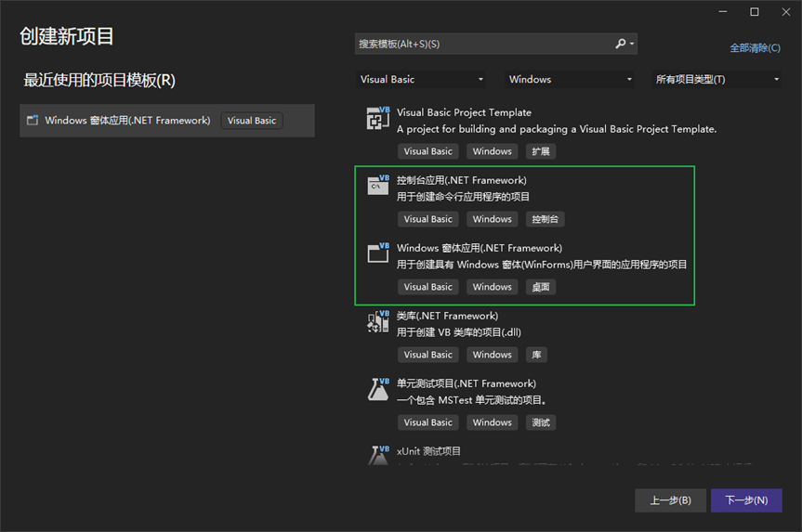Select recent Windows 窗体应用(.NET Framework) item
This screenshot has height=532, width=802.
[167, 121]
